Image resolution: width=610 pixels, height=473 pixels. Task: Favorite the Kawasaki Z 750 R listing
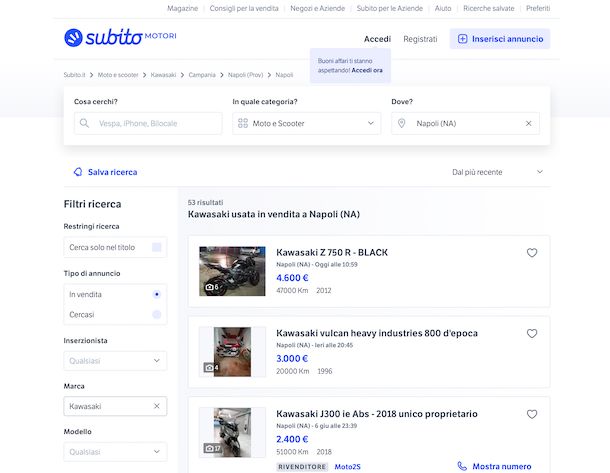532,252
